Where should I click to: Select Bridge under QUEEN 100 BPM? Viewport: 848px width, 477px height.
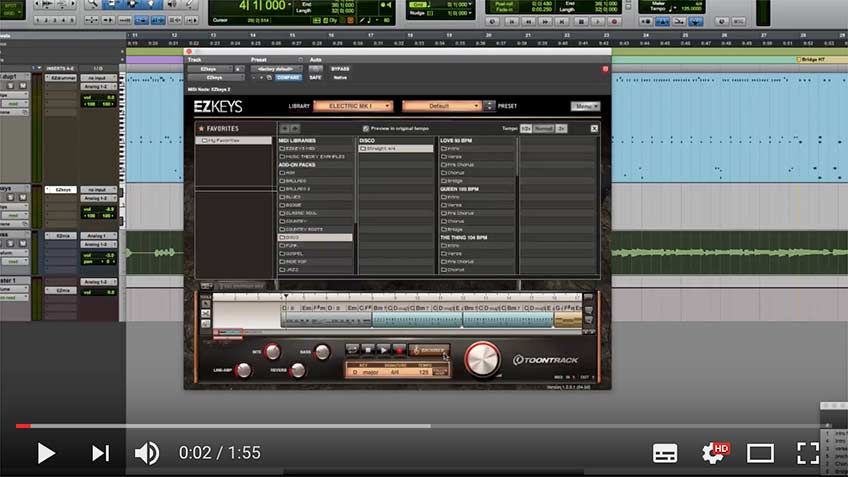tap(476, 229)
